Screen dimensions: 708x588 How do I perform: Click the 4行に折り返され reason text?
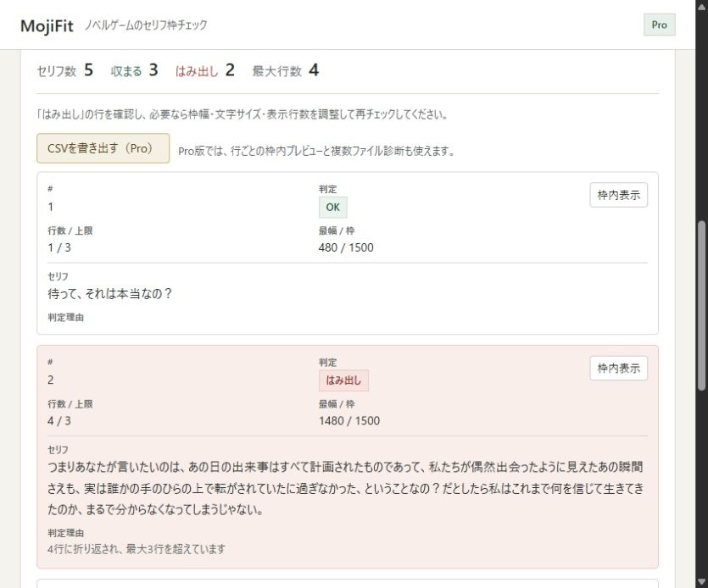[137, 549]
